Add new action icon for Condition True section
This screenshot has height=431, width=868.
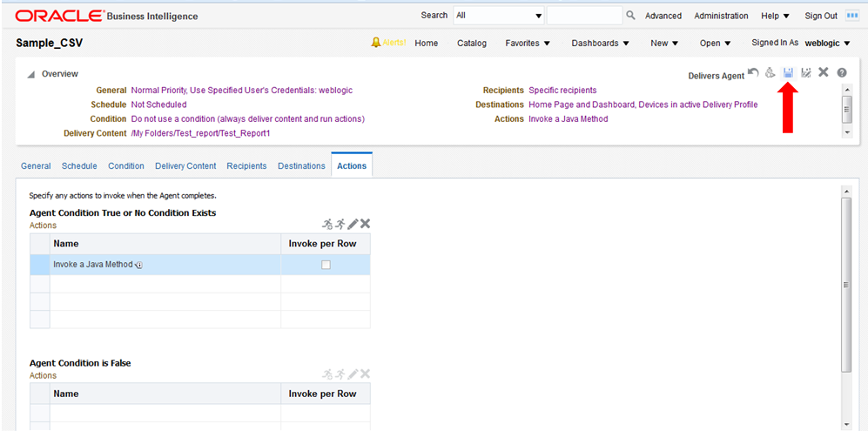click(327, 224)
